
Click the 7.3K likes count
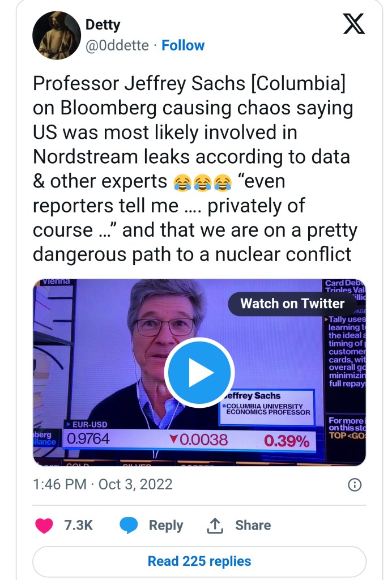[x=78, y=526]
